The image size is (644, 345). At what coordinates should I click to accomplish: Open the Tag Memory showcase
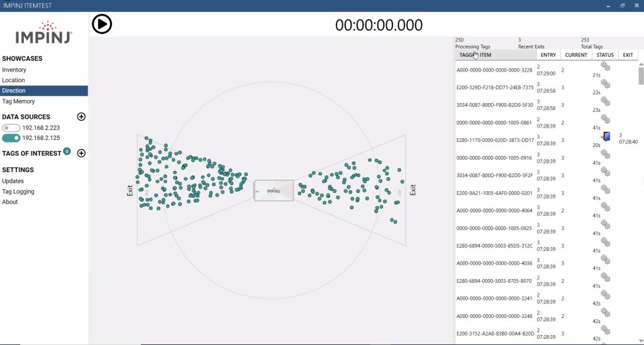(x=18, y=101)
